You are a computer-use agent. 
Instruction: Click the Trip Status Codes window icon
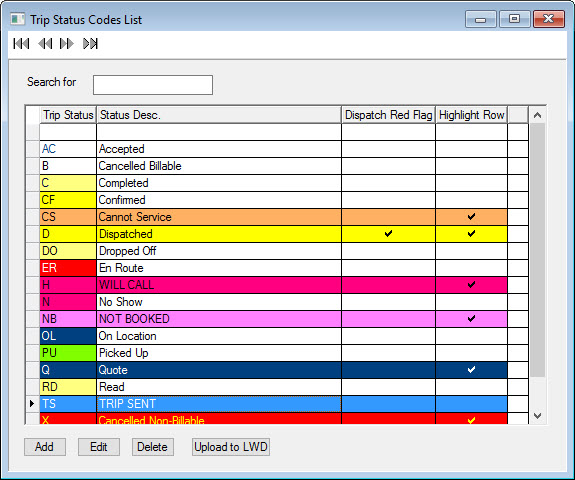tap(17, 19)
